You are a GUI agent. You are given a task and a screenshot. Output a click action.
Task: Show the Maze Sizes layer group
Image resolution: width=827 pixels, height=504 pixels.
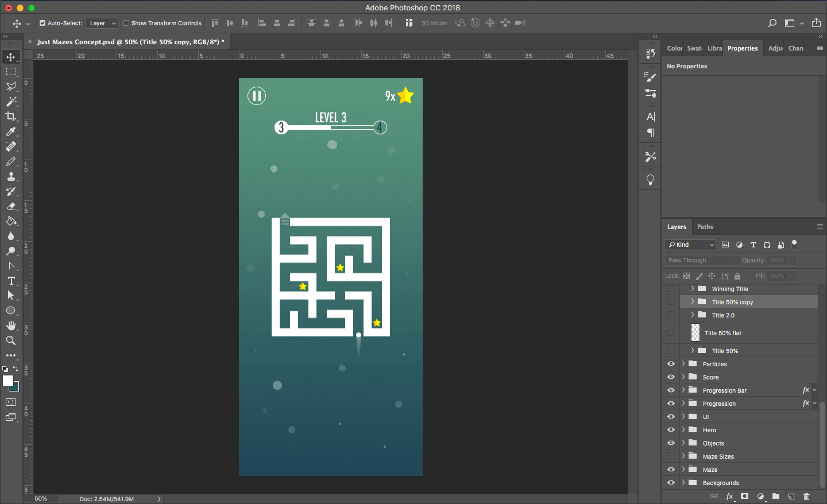coord(671,456)
